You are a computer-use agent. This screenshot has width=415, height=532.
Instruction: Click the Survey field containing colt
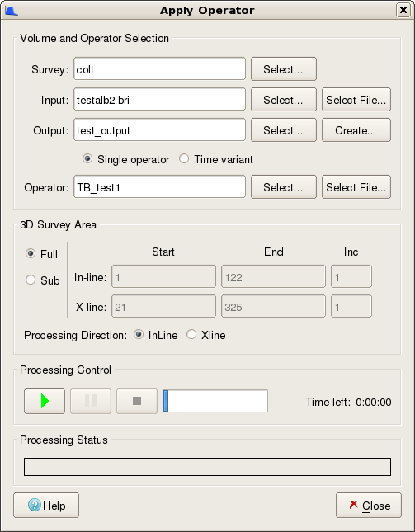pyautogui.click(x=159, y=69)
